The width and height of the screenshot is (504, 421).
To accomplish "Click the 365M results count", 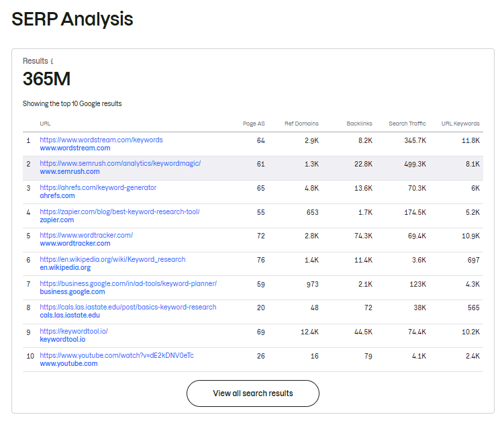I will coord(46,79).
